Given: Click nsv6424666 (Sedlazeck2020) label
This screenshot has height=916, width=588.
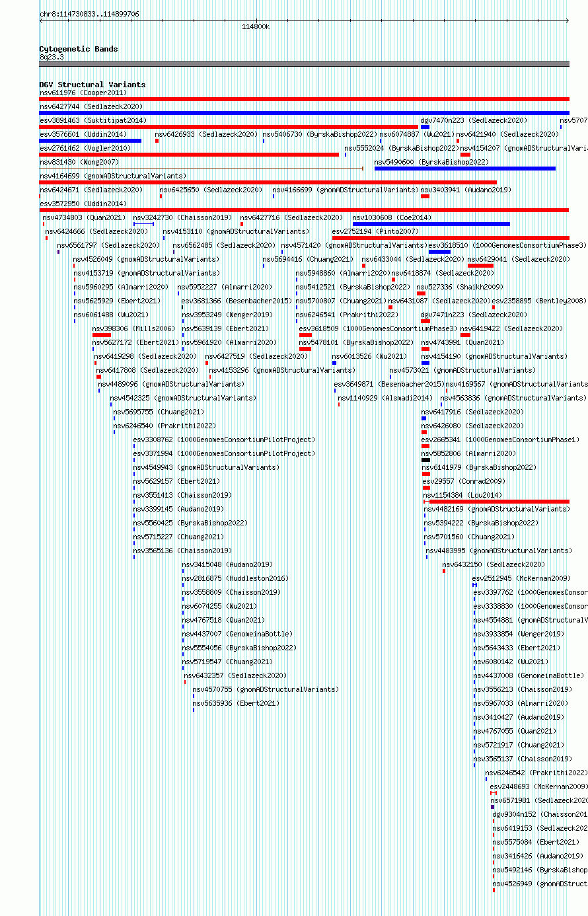Looking at the screenshot, I should [x=97, y=231].
